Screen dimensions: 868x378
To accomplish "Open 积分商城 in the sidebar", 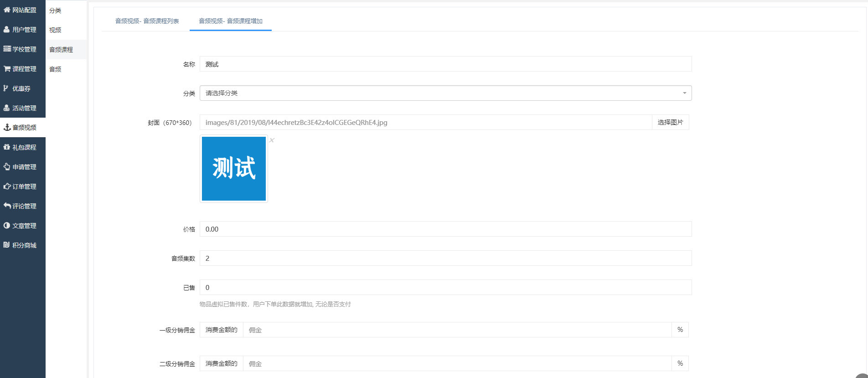I will click(x=23, y=245).
